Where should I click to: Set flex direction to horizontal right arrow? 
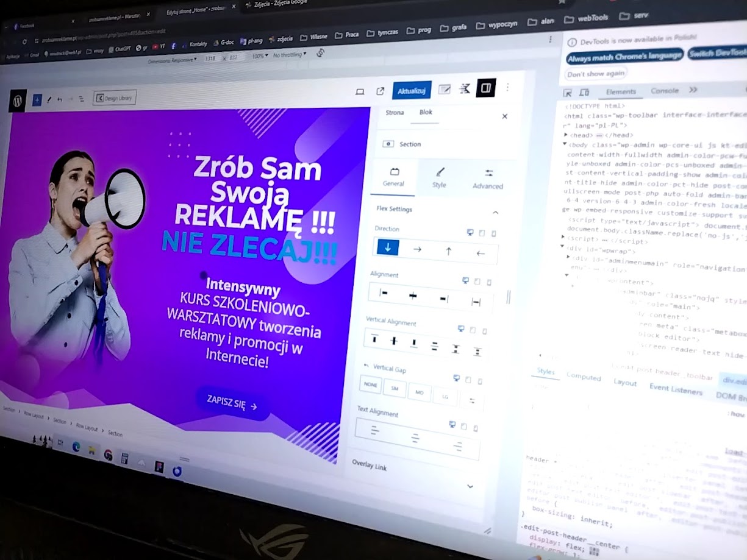coord(418,249)
